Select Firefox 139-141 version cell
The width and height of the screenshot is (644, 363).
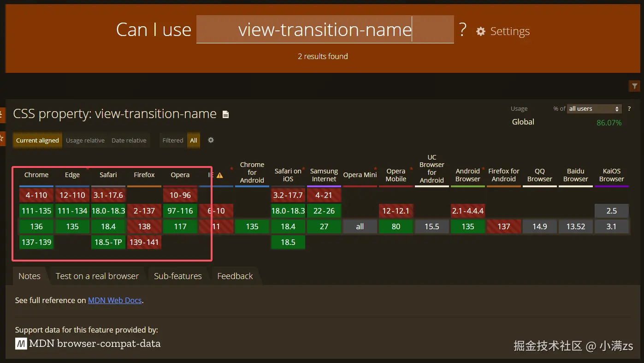pyautogui.click(x=144, y=242)
